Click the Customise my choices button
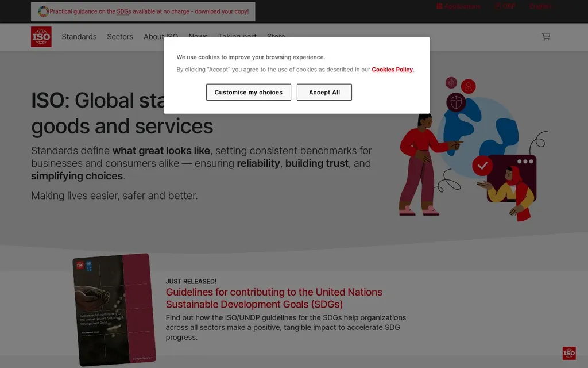 coord(249,92)
